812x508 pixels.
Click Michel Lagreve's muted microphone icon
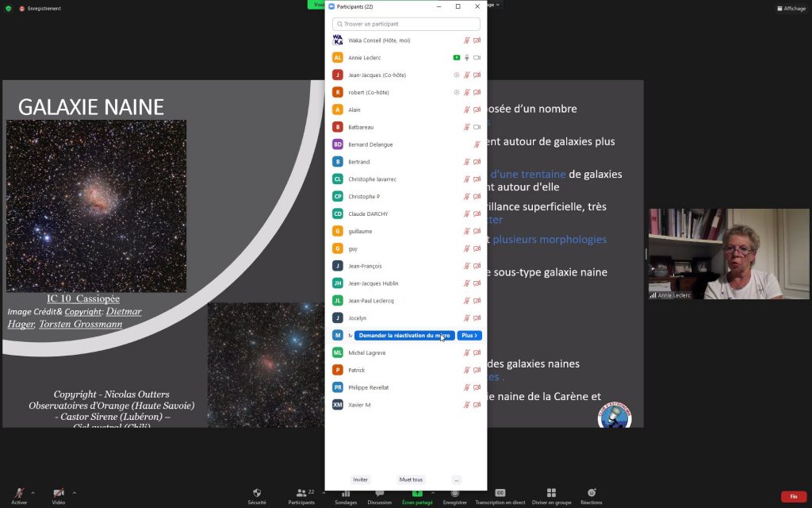(466, 353)
